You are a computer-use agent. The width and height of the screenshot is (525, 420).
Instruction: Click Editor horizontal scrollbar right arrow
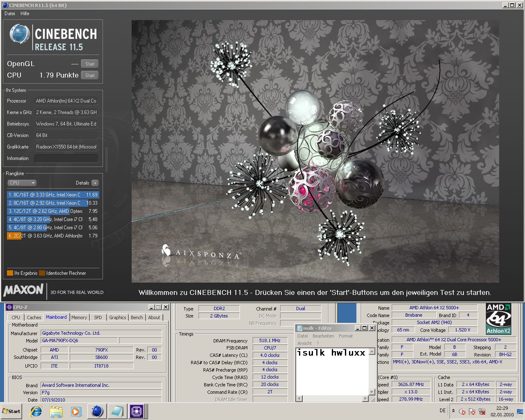tap(365, 399)
